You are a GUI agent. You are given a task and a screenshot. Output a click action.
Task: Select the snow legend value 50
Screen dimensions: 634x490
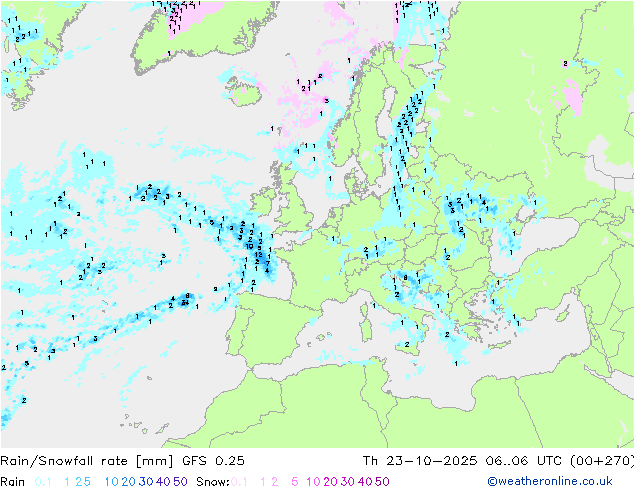382,482
